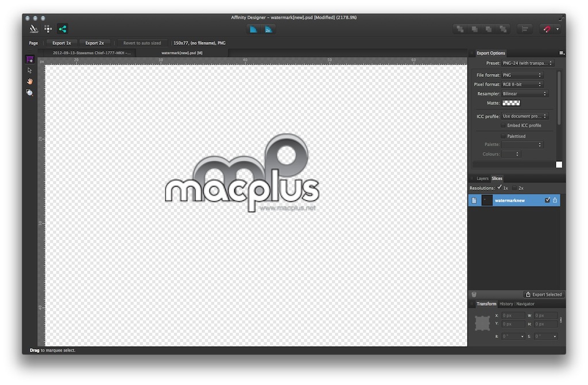Open the Navigator tab
The width and height of the screenshot is (588, 385).
coord(525,304)
